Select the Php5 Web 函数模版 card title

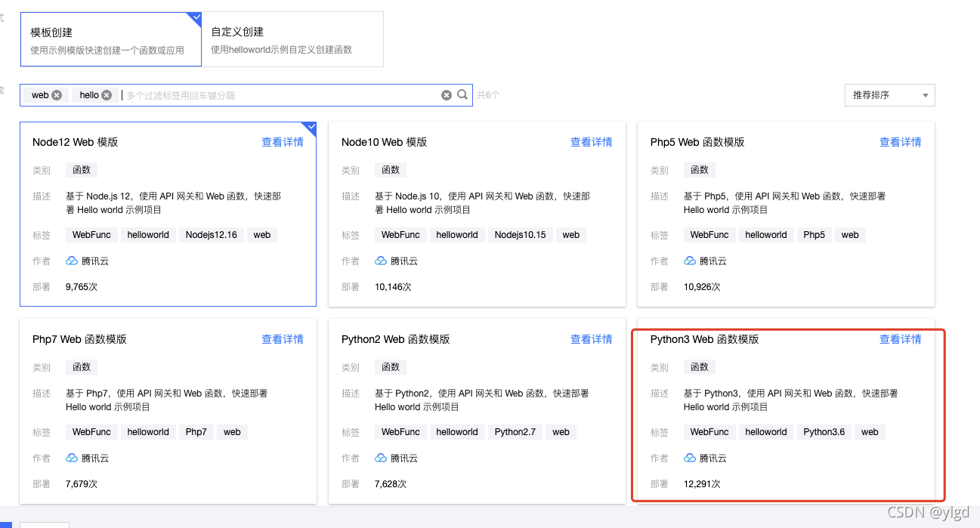pyautogui.click(x=697, y=142)
